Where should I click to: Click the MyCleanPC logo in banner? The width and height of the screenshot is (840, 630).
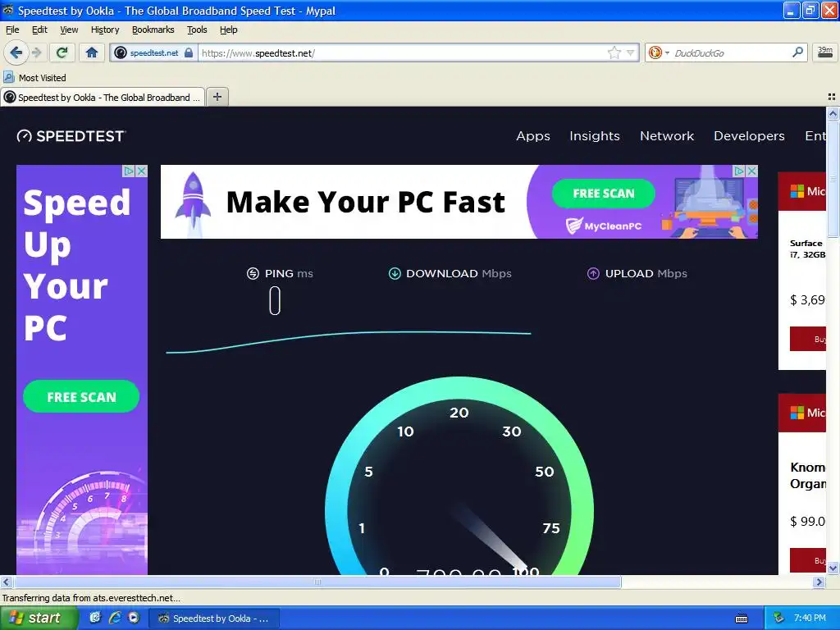click(604, 226)
